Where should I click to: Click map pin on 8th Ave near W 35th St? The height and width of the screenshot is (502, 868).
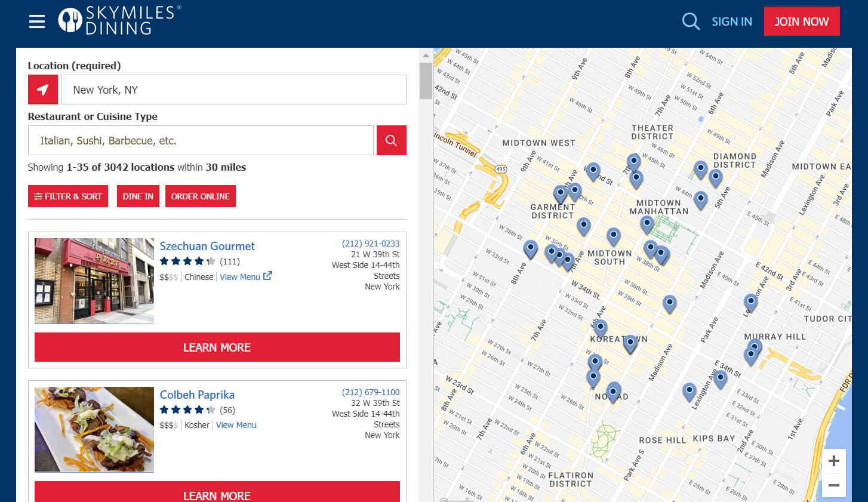click(530, 248)
